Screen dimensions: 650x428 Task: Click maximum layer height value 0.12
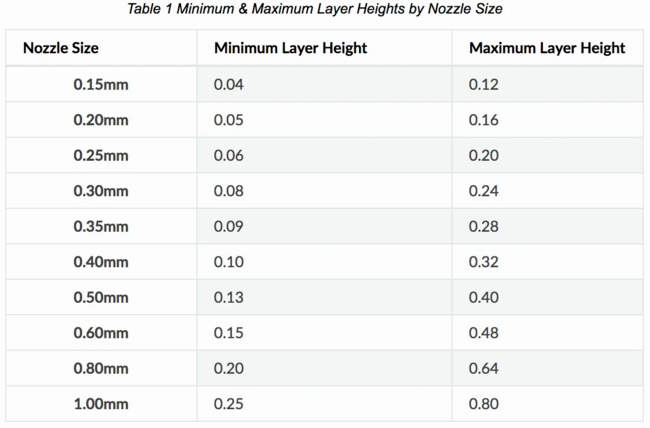tap(484, 84)
